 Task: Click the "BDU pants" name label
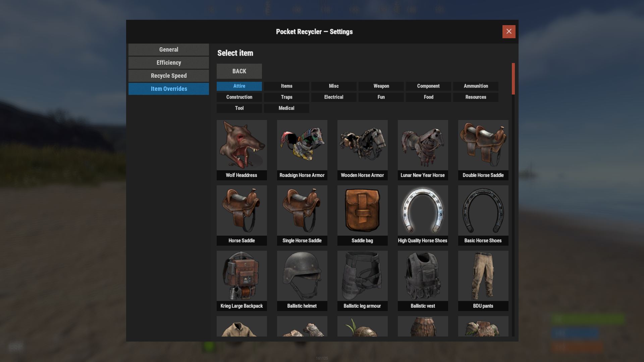click(x=483, y=306)
